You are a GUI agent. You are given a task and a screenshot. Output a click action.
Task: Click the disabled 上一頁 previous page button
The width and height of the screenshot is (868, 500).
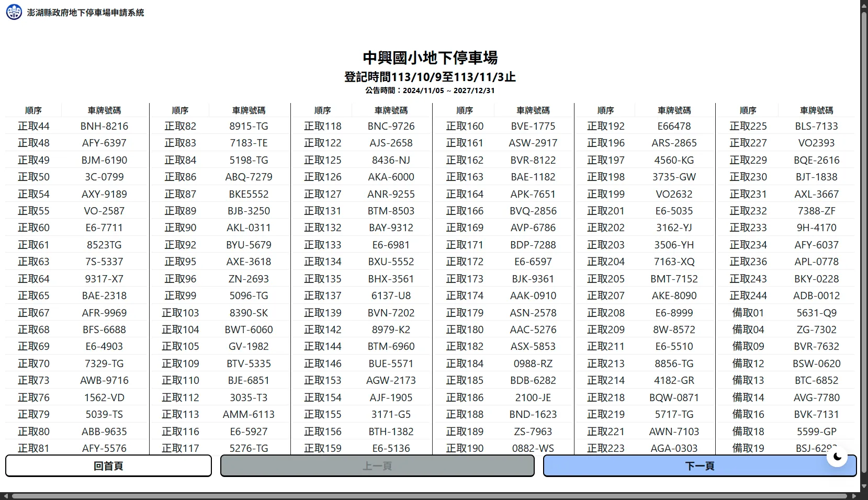tap(376, 465)
